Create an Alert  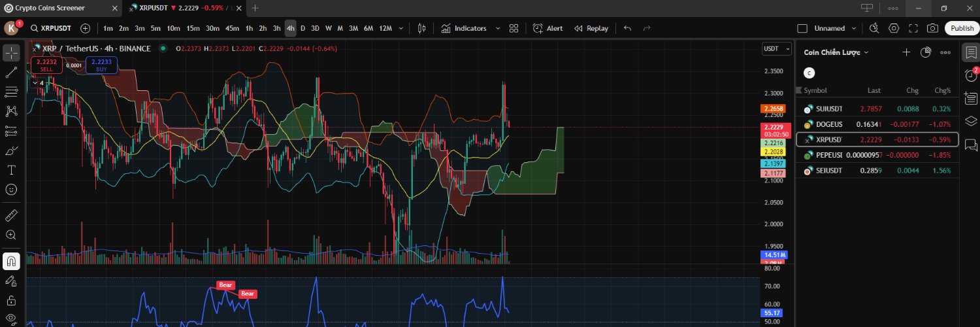point(547,28)
